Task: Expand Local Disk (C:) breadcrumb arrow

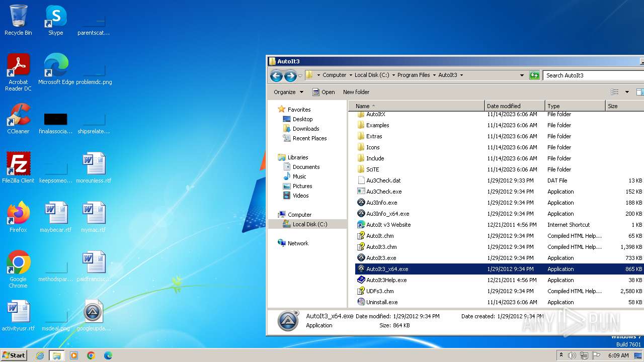Action: (x=393, y=75)
